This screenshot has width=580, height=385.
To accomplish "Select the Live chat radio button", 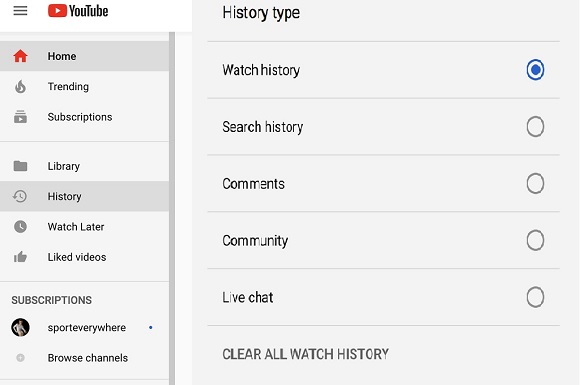I will pyautogui.click(x=535, y=297).
